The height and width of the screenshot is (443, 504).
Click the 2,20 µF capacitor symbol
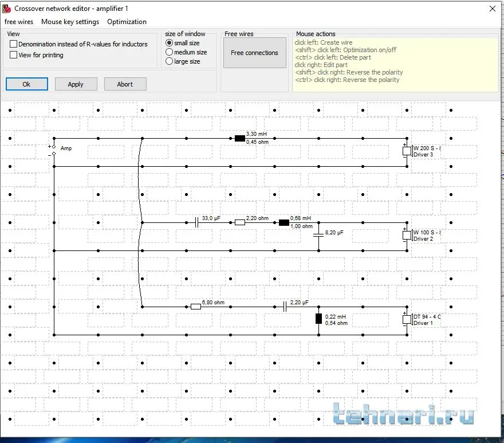click(x=285, y=307)
